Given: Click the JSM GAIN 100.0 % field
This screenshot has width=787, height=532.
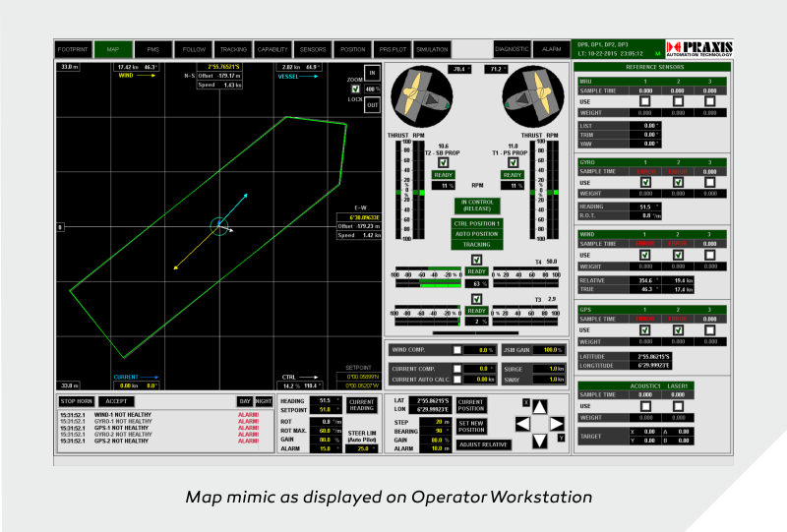Looking at the screenshot, I should (550, 350).
